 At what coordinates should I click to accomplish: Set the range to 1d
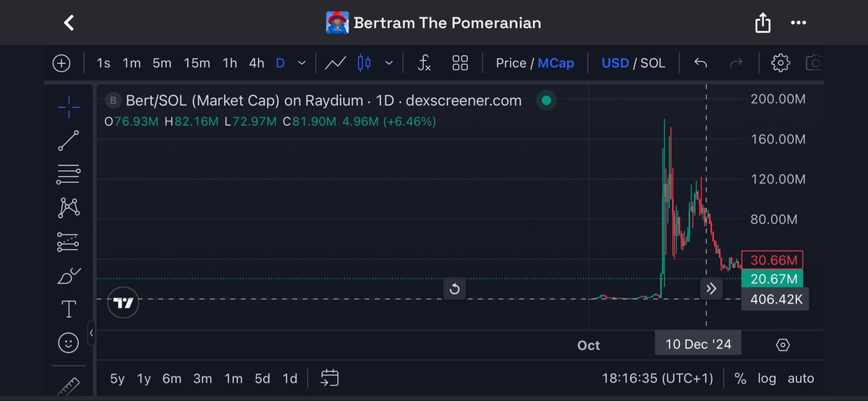(x=290, y=379)
